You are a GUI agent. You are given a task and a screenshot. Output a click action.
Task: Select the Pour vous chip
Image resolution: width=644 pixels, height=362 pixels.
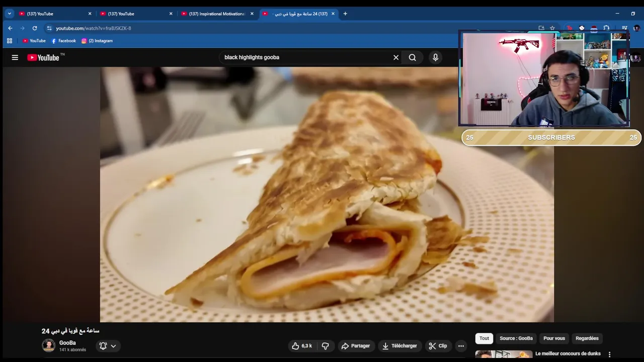[x=554, y=338]
